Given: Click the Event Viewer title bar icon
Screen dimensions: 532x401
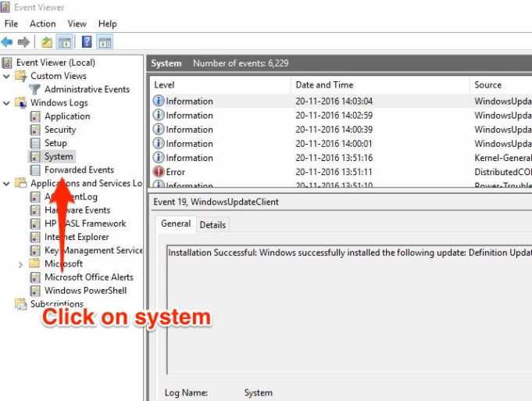Looking at the screenshot, I should pos(5,7).
